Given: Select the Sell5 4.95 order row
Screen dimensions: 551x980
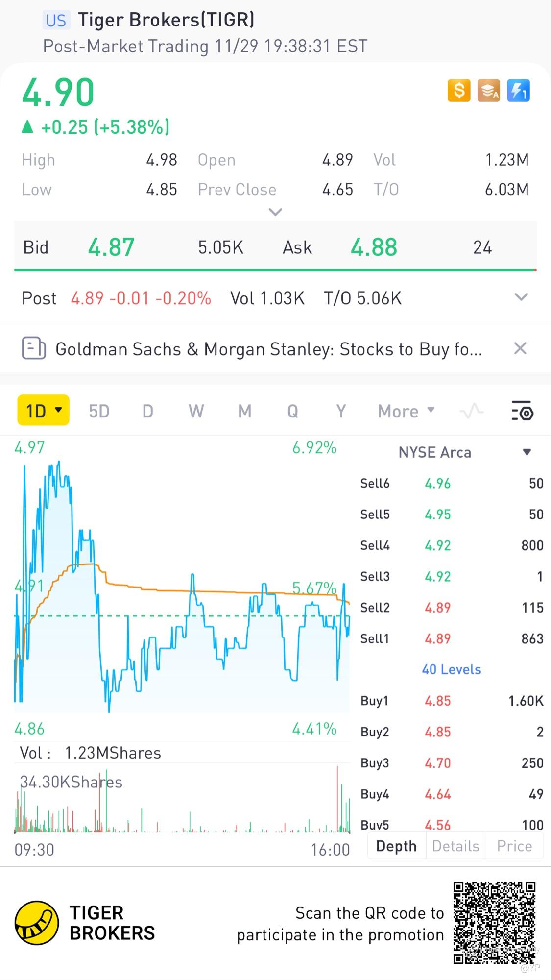Looking at the screenshot, I should point(452,514).
